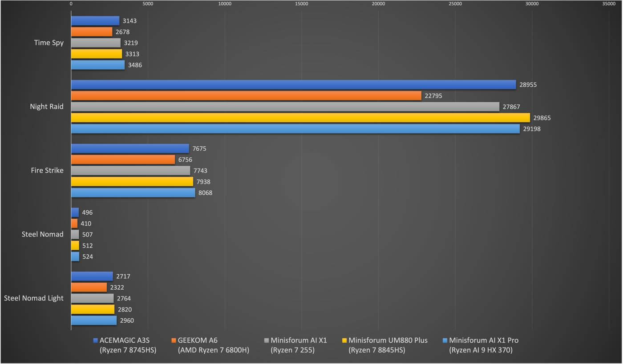Viewport: 623px width, 364px height.
Task: Click the GEEKOM A6 orange legend swatch
Action: tap(173, 341)
